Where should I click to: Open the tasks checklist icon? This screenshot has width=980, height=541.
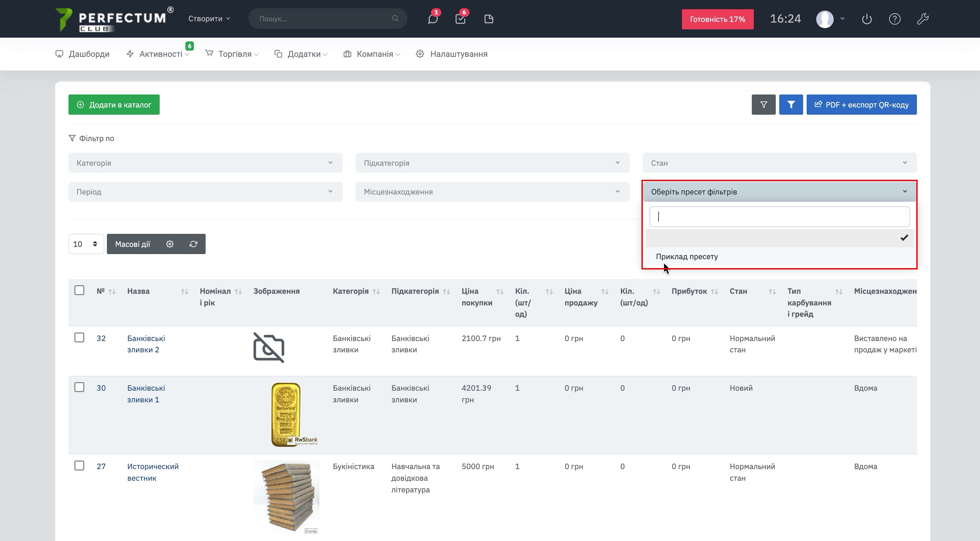tap(460, 19)
